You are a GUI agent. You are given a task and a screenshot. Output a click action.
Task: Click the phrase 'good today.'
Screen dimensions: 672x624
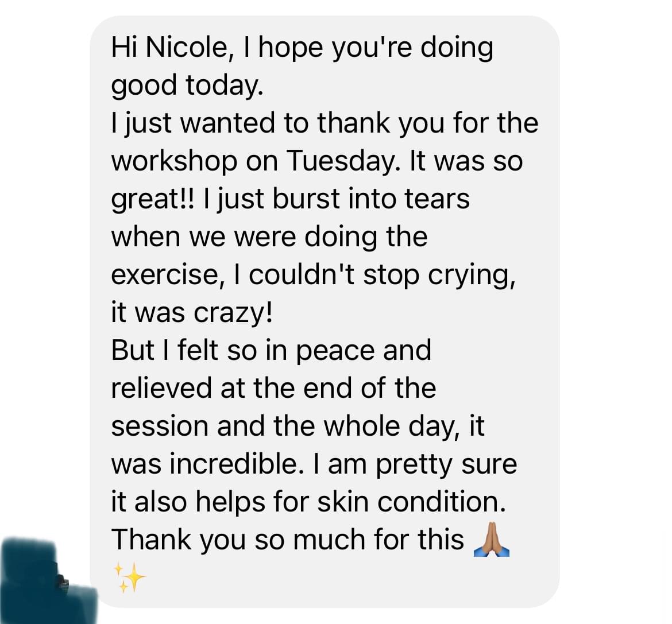pos(187,86)
